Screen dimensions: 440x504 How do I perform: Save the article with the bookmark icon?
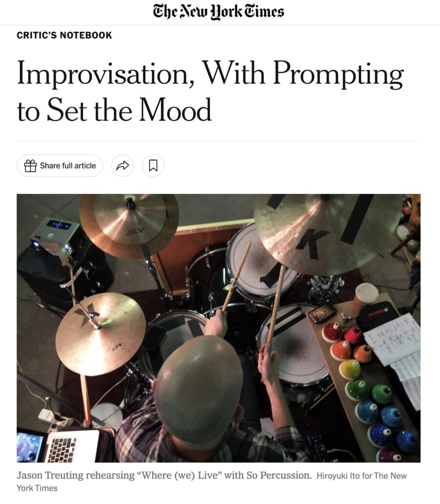pyautogui.click(x=153, y=166)
